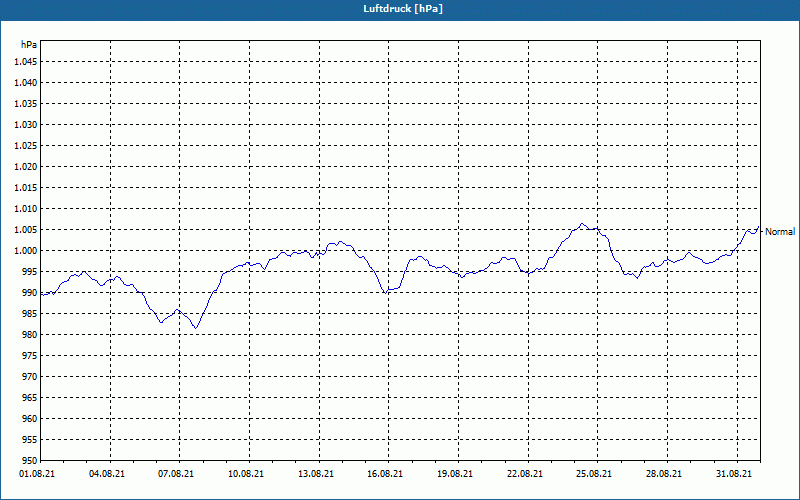Select the 980 y-axis value
The width and height of the screenshot is (800, 500).
[29, 335]
